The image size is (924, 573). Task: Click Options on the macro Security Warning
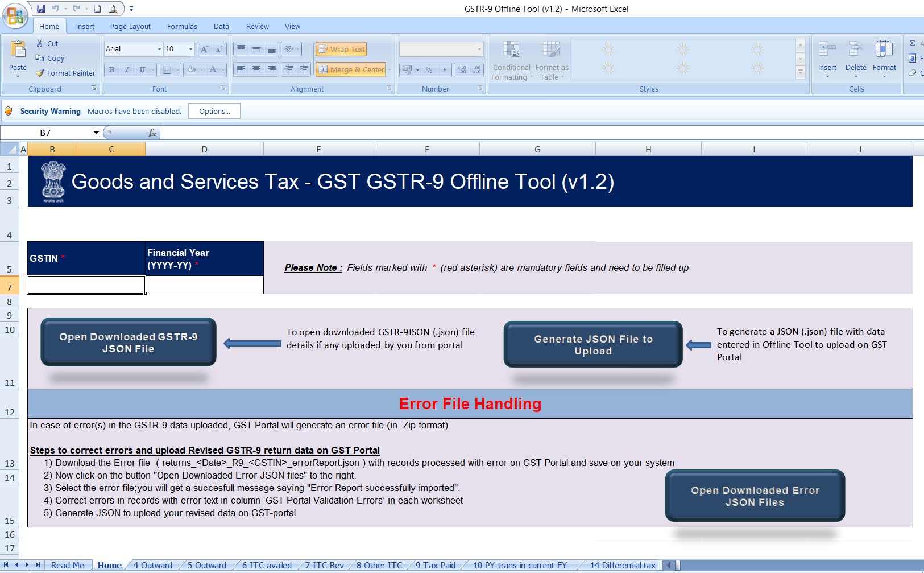(214, 111)
